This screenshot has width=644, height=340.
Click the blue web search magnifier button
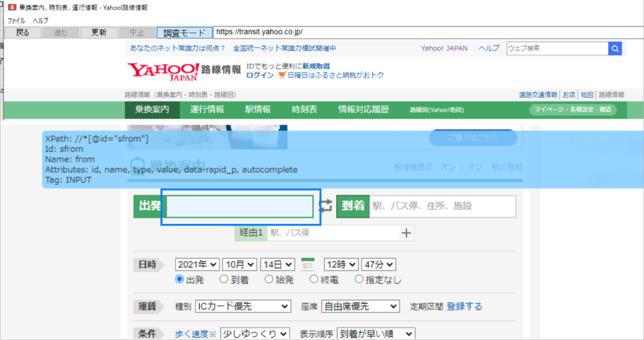point(615,49)
